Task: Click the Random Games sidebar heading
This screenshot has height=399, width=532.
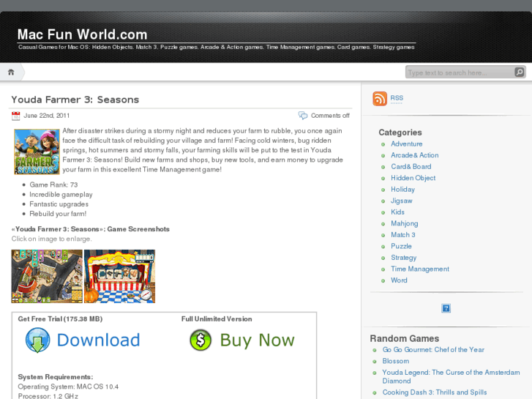Action: pyautogui.click(x=405, y=338)
